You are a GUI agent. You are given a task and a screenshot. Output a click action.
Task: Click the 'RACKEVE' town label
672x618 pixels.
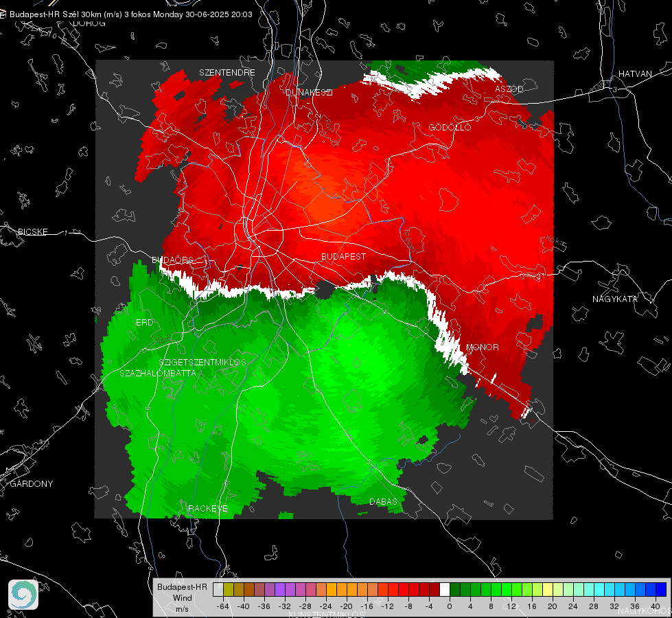(x=208, y=509)
